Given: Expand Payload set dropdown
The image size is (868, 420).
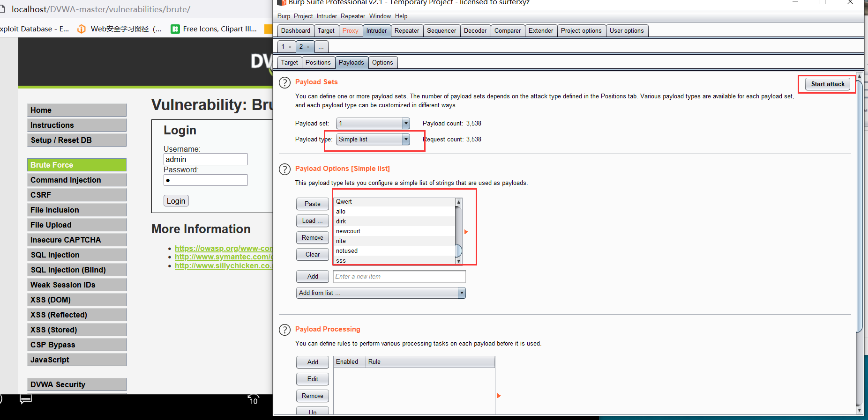Looking at the screenshot, I should [406, 124].
